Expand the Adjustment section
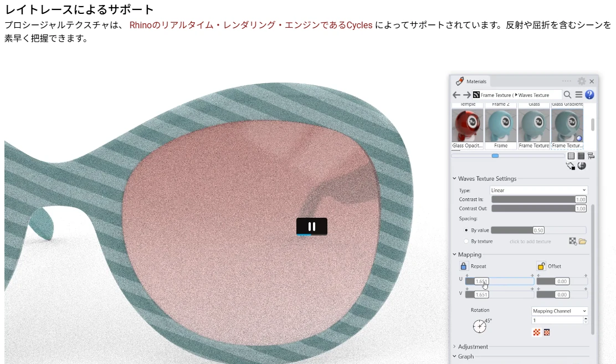616x364 pixels. pyautogui.click(x=454, y=347)
